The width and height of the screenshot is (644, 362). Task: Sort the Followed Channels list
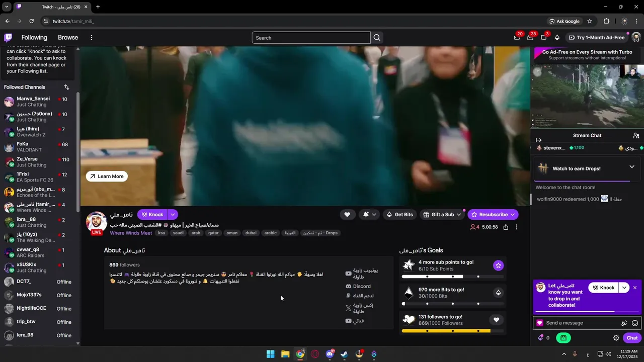(66, 87)
